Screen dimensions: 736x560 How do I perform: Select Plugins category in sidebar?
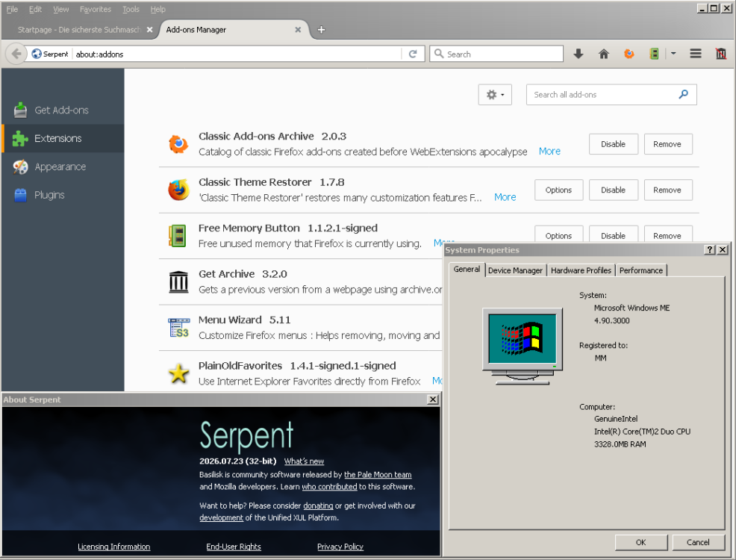tap(63, 195)
